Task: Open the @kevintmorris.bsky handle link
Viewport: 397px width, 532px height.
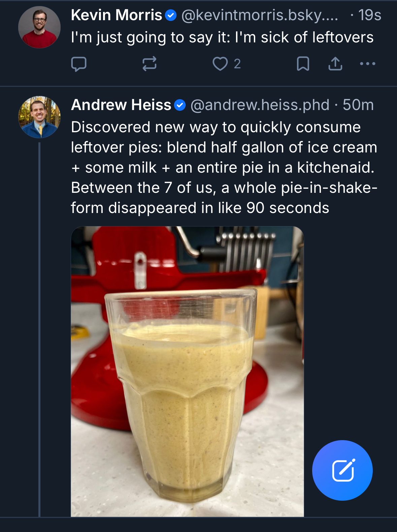Action: tap(259, 15)
